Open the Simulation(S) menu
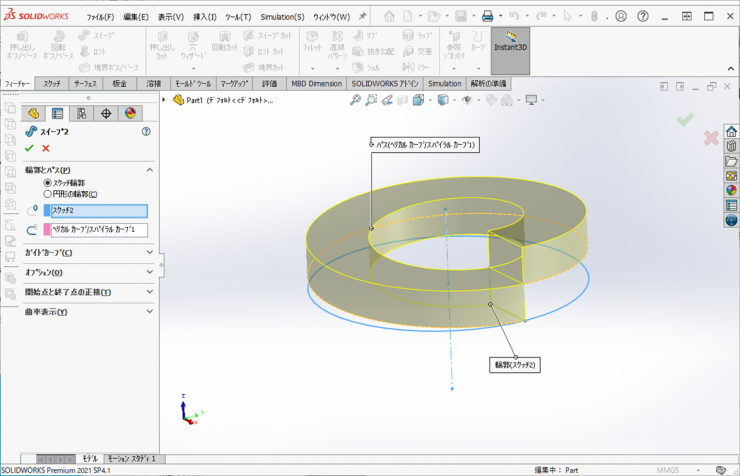The width and height of the screenshot is (740, 476). point(283,17)
